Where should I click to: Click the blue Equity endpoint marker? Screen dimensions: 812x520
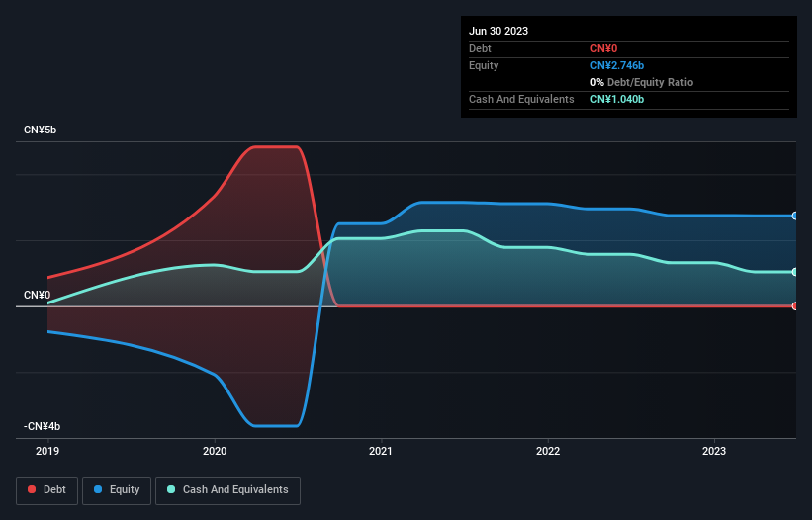tap(795, 216)
